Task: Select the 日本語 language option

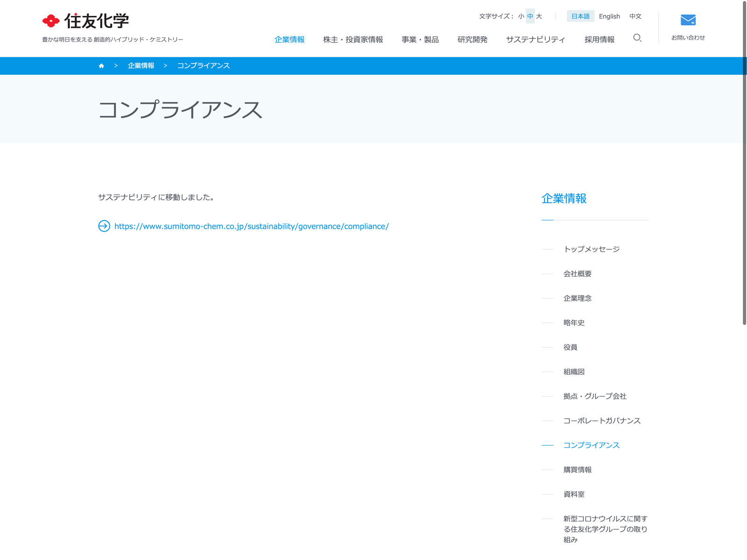Action: click(x=580, y=16)
